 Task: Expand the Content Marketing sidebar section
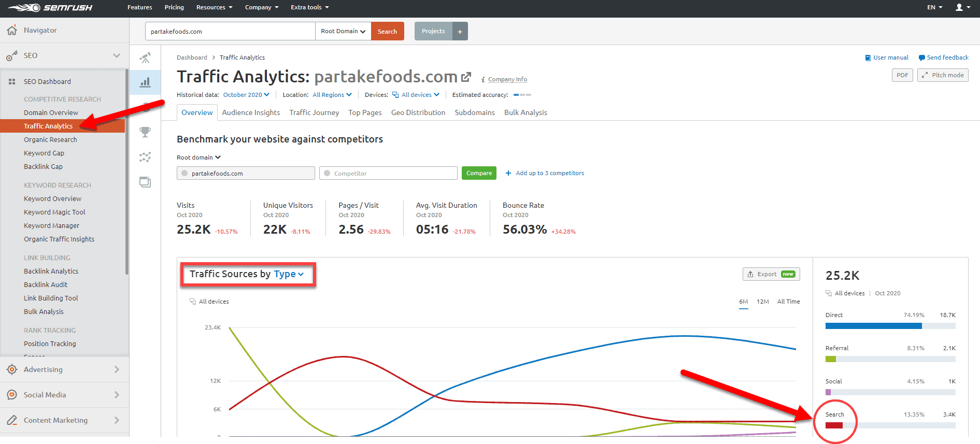coord(117,420)
